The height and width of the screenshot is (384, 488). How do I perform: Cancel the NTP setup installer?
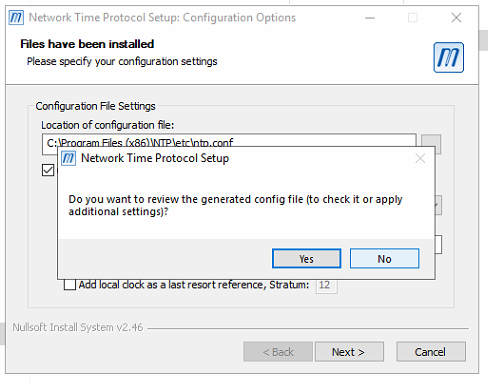(x=431, y=352)
